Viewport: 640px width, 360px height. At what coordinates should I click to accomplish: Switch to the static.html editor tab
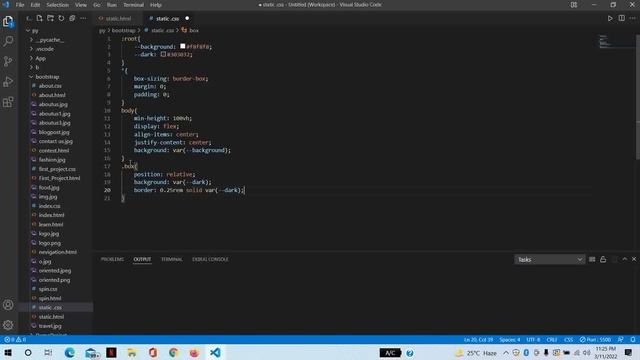pyautogui.click(x=118, y=18)
